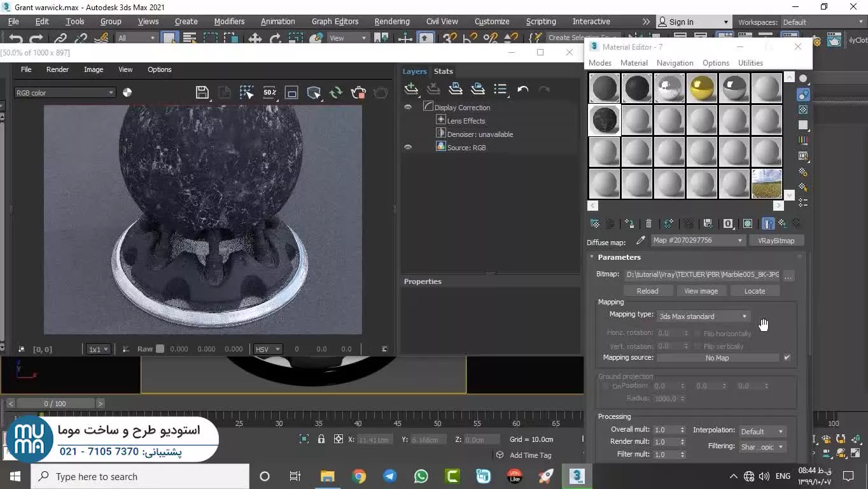Click the green refresh arrows icon
This screenshot has width=868, height=489.
click(x=336, y=93)
